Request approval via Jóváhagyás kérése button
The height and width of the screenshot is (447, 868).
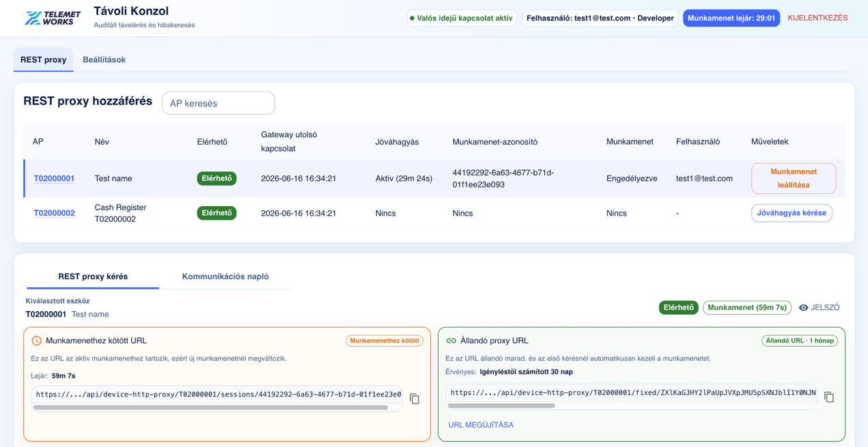(792, 213)
